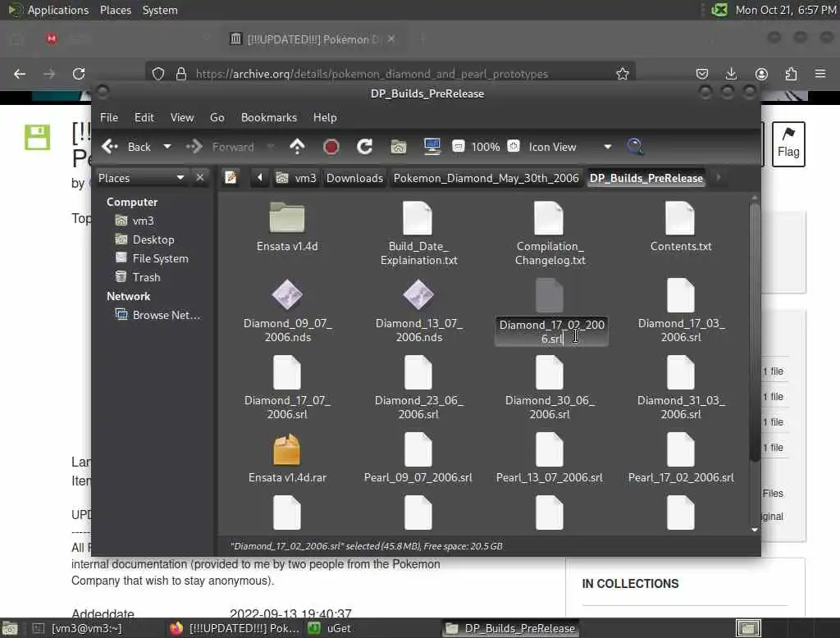Switch to vm3@vm3 terminal in taskbar
This screenshot has height=638, width=840.
pos(77,628)
